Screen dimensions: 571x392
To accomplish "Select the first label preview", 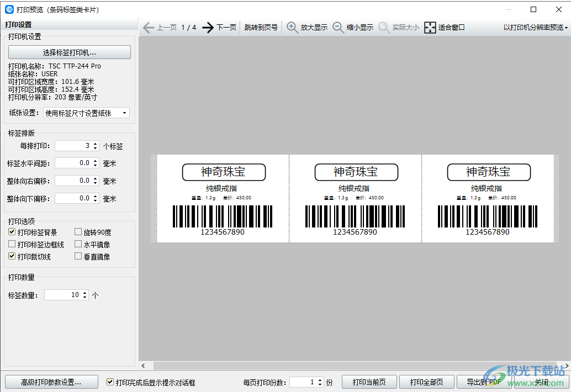I will coord(223,198).
